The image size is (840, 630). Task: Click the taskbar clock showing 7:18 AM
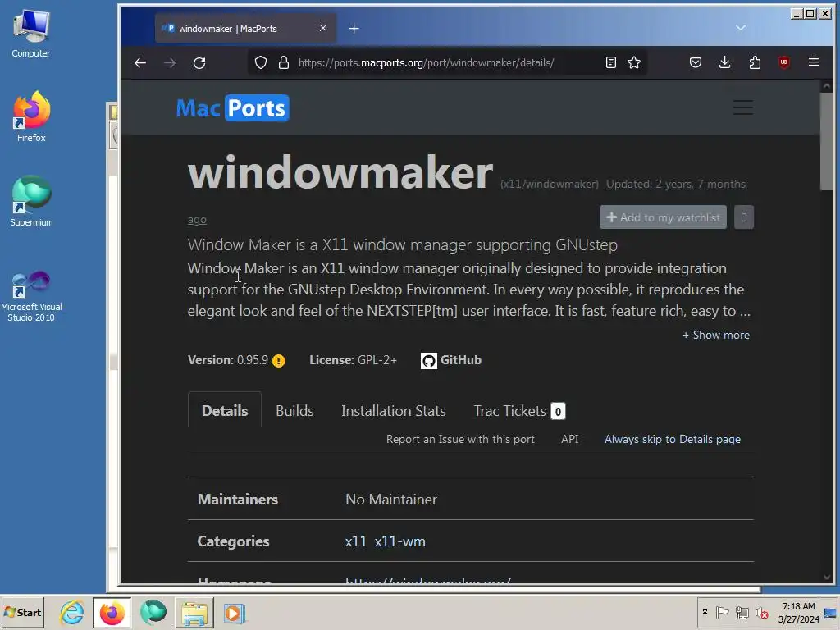point(798,612)
